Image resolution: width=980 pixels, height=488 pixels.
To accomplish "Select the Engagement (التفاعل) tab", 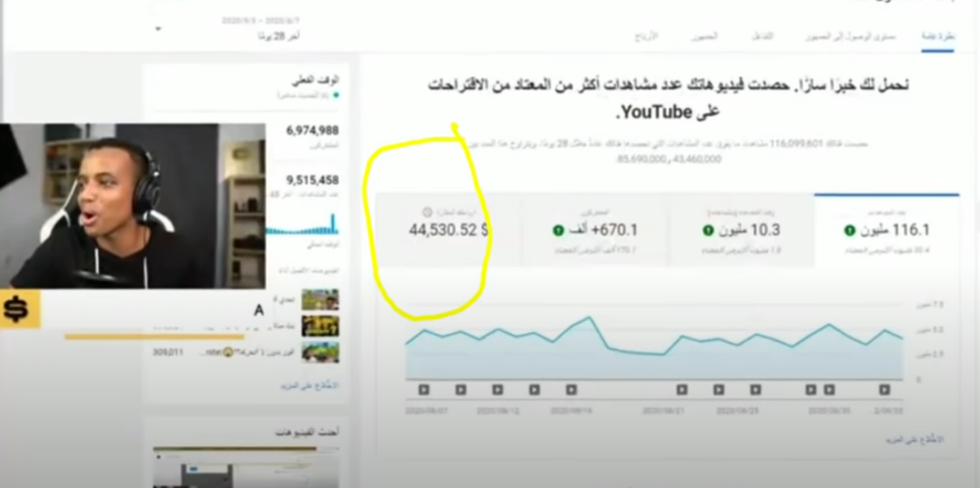I will (x=763, y=37).
